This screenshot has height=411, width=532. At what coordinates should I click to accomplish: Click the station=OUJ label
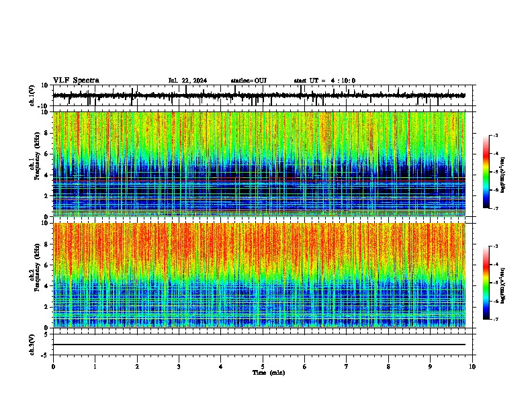point(249,81)
